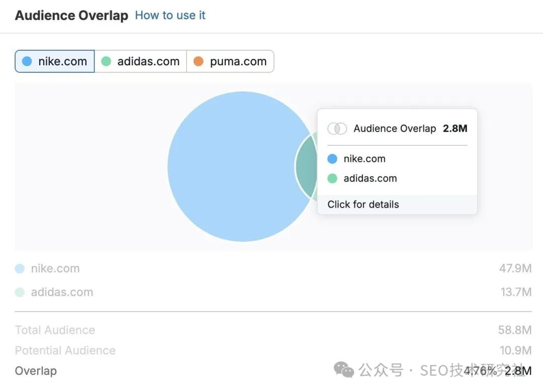Select the nike.com legend label below the chart

[x=55, y=269]
